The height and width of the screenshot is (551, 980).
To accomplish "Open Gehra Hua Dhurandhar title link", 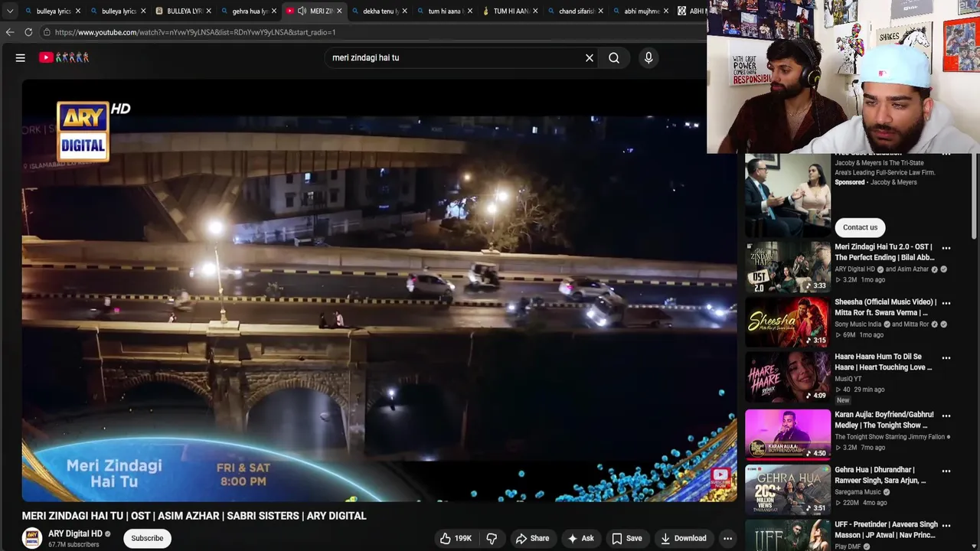I will (x=880, y=474).
